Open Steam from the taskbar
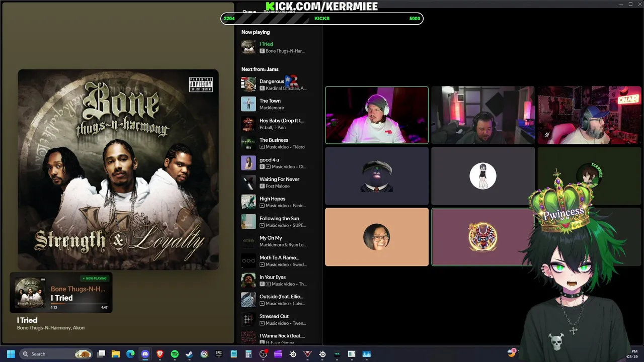Image resolution: width=644 pixels, height=362 pixels. coord(189,354)
